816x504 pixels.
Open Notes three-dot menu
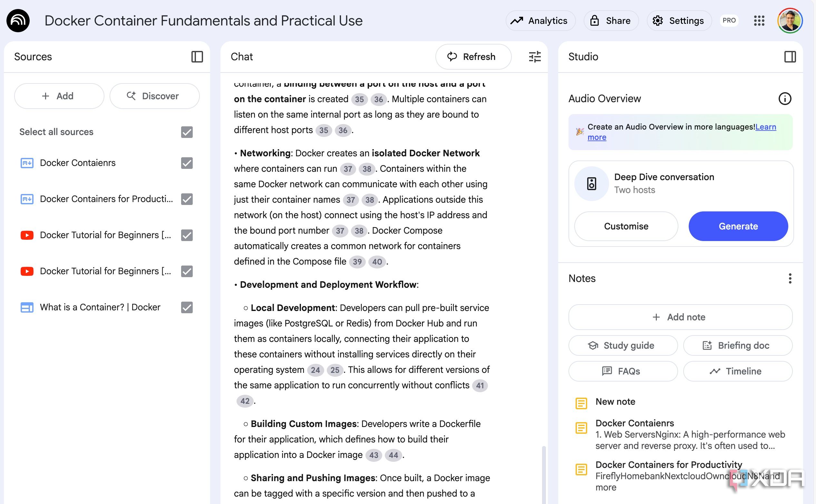pos(790,278)
